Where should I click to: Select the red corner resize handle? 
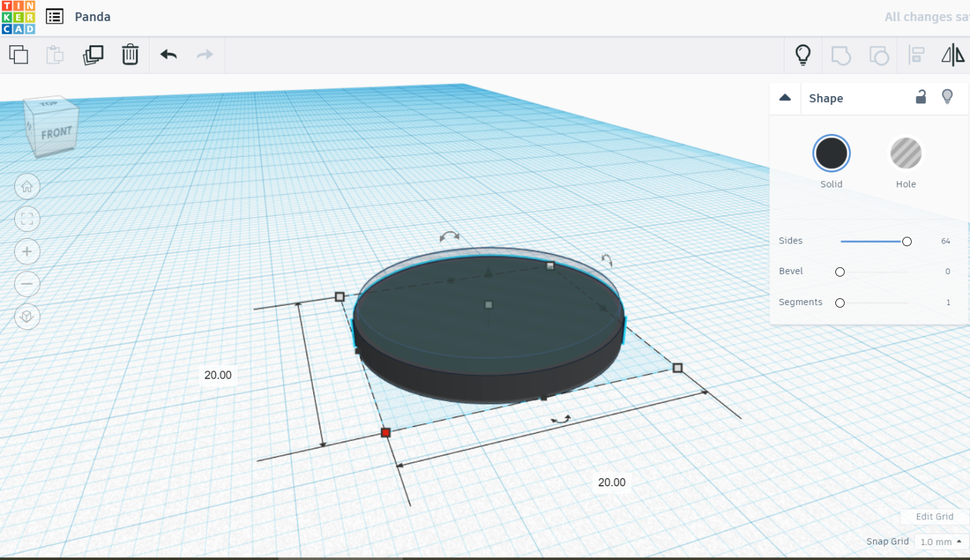click(x=386, y=432)
